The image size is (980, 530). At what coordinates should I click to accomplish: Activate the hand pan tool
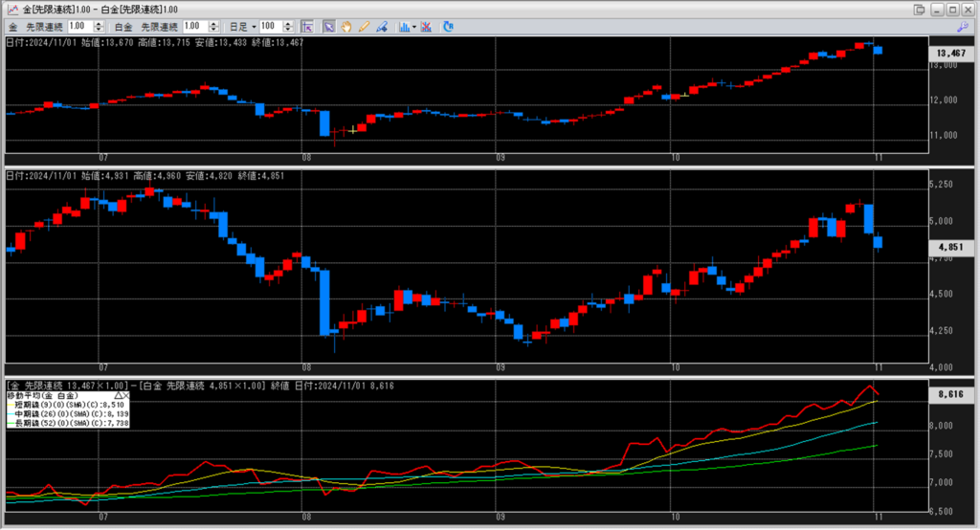coord(346,27)
